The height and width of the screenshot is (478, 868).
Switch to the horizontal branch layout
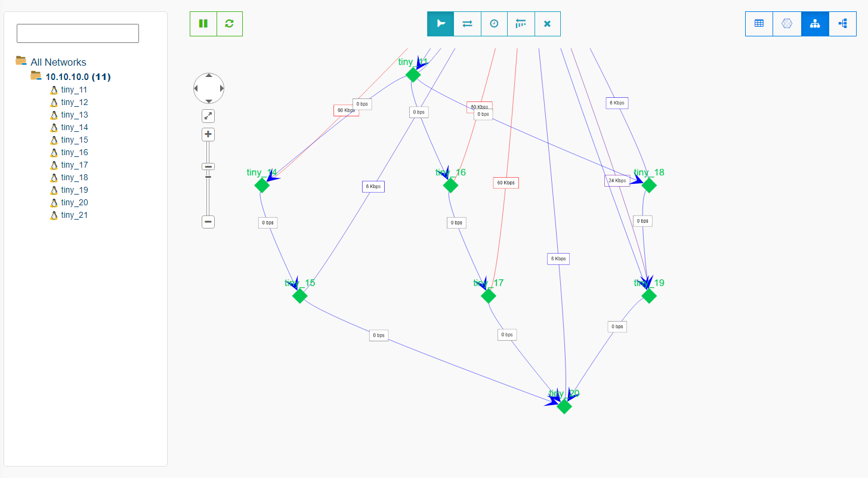point(842,23)
